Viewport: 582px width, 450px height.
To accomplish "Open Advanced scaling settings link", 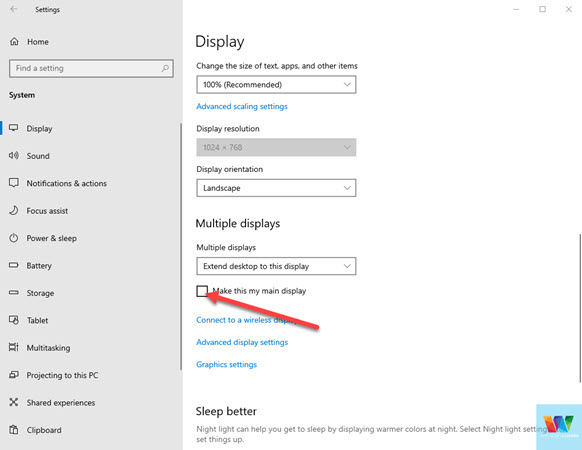I will point(242,107).
